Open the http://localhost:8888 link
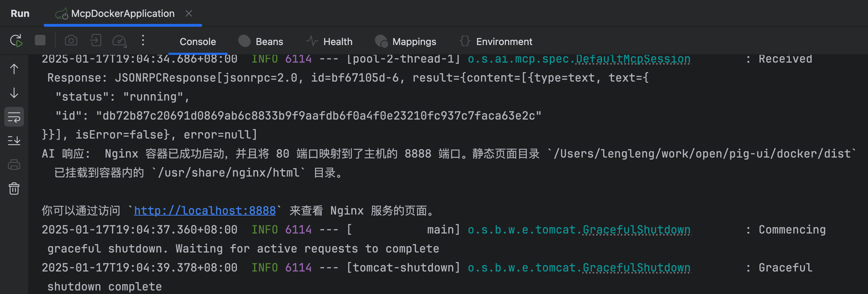Screen dimensions: 868x294 pos(205,211)
